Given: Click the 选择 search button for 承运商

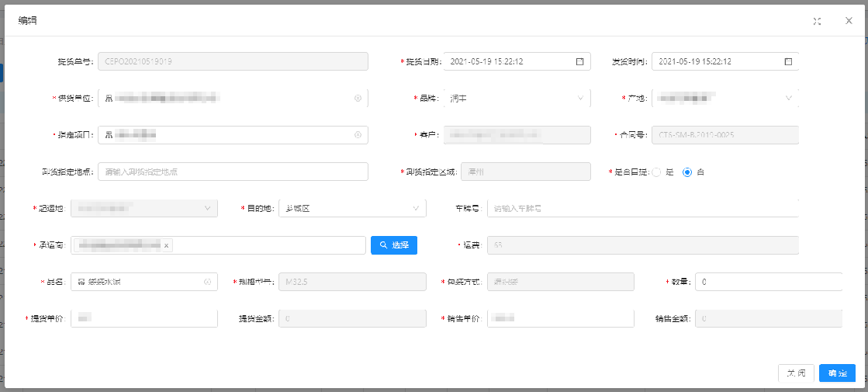Looking at the screenshot, I should [394, 245].
